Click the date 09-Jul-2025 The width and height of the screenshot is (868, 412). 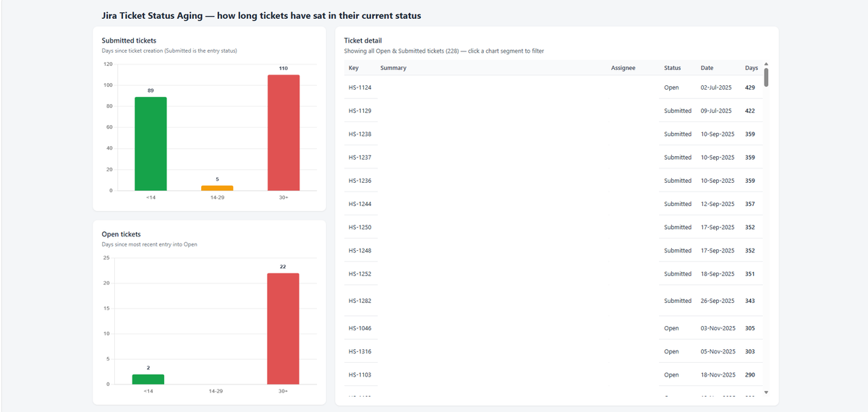pyautogui.click(x=716, y=111)
